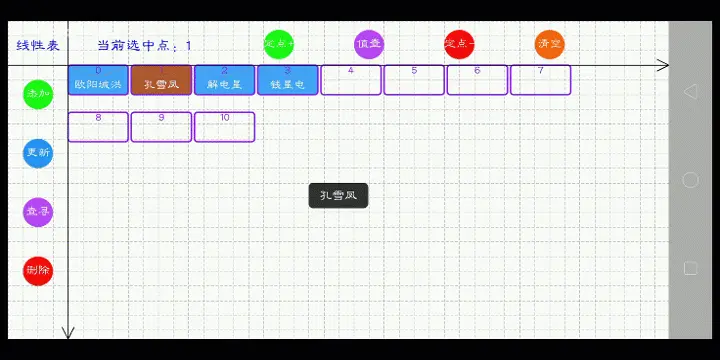Tap the Android back triangle icon
This screenshot has width=720, height=360.
pos(690,92)
